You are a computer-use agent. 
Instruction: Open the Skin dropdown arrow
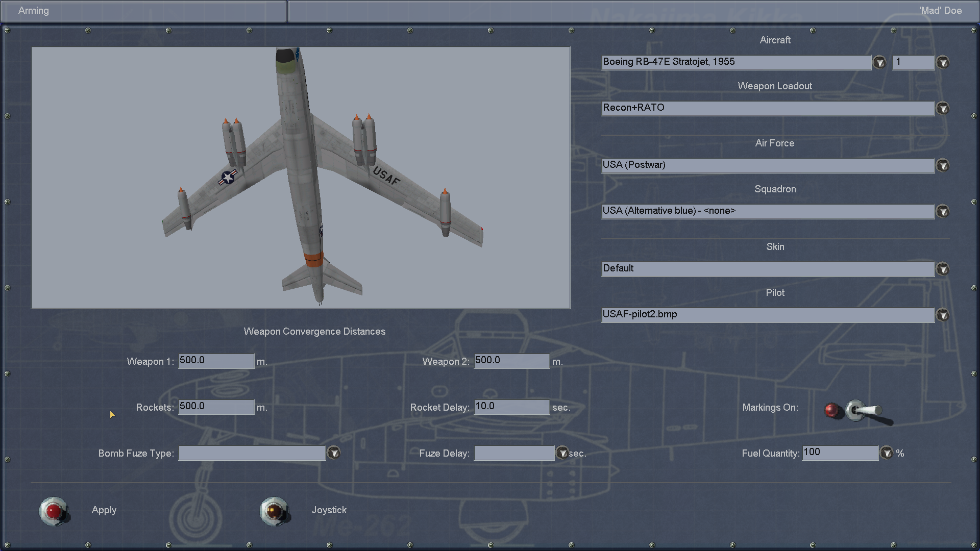[942, 269]
